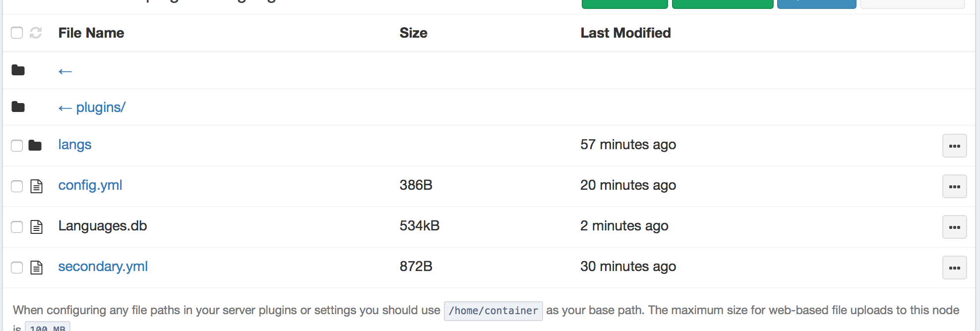Viewport: 980px width, 331px height.
Task: Click the folder icon beside langs
Action: pyautogui.click(x=35, y=145)
